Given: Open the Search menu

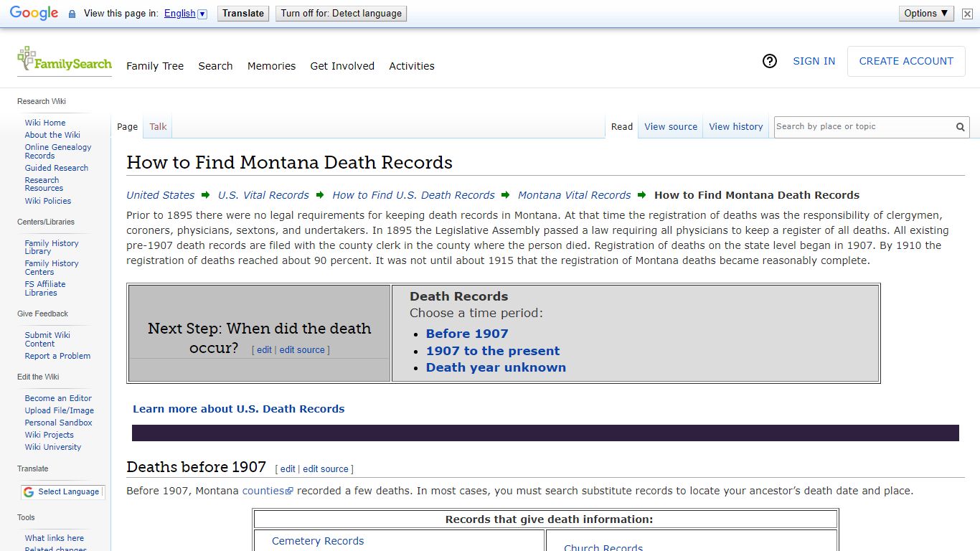Looking at the screenshot, I should 215,66.
